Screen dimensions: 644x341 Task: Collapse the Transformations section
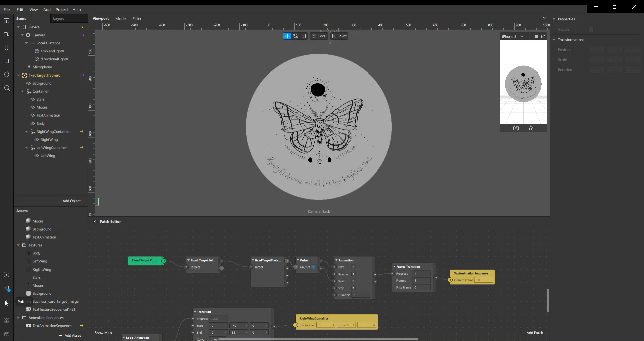click(554, 40)
